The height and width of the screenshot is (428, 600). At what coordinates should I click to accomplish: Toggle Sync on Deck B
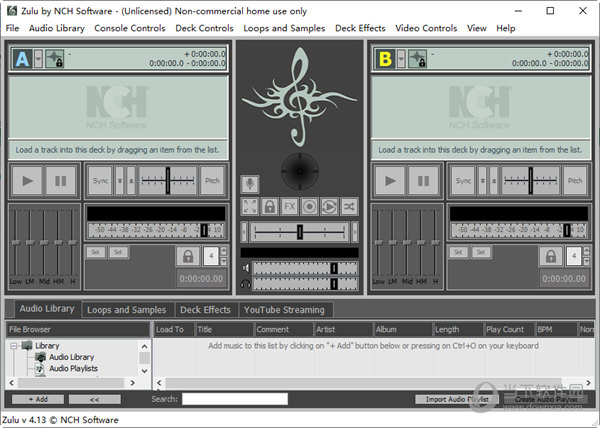(463, 181)
